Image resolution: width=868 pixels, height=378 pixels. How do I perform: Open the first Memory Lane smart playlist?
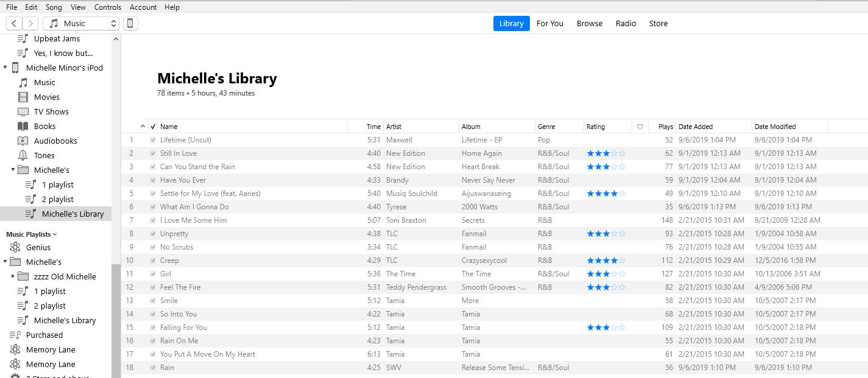(x=51, y=349)
